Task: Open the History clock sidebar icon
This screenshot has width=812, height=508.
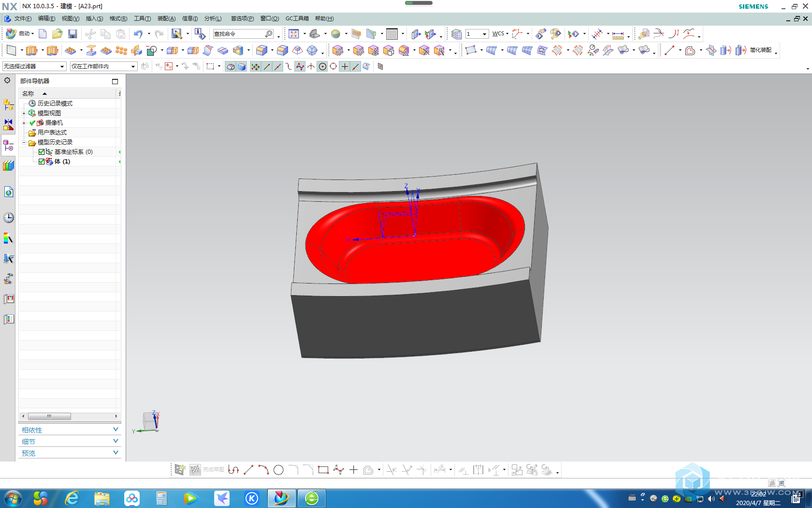Action: pos(9,218)
